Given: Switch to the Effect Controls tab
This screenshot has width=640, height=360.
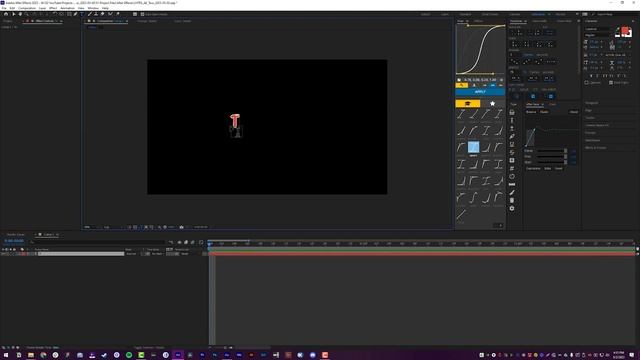Looking at the screenshot, I should (x=44, y=21).
